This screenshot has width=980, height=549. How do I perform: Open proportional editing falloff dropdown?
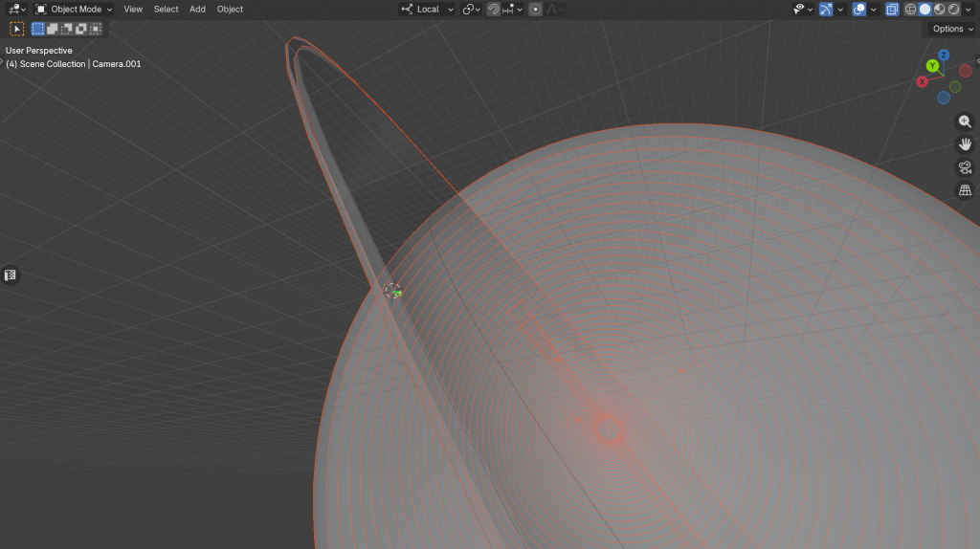555,9
